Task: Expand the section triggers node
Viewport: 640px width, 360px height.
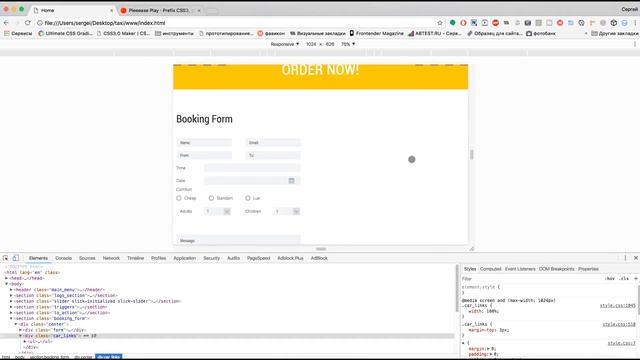Action: click(11, 307)
